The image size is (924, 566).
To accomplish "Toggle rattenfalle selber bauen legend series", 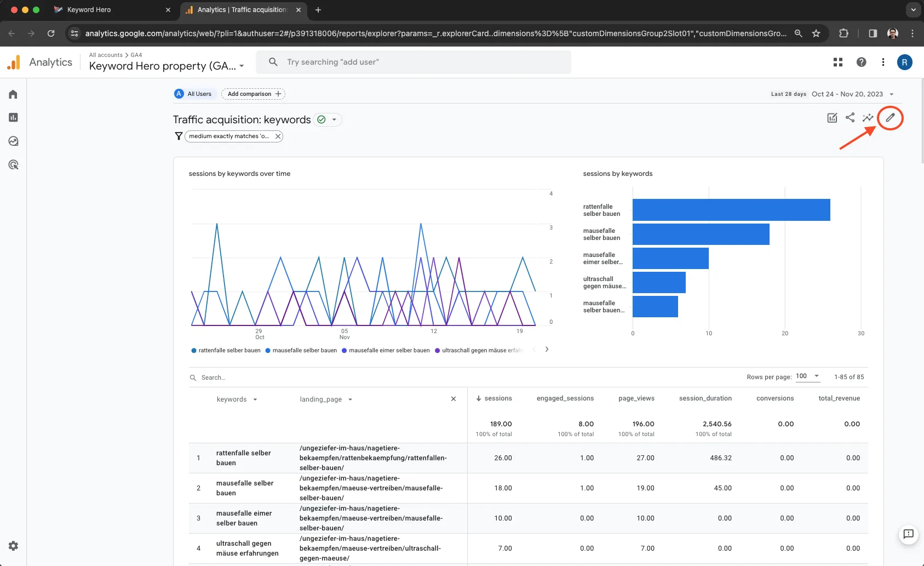I will click(226, 351).
